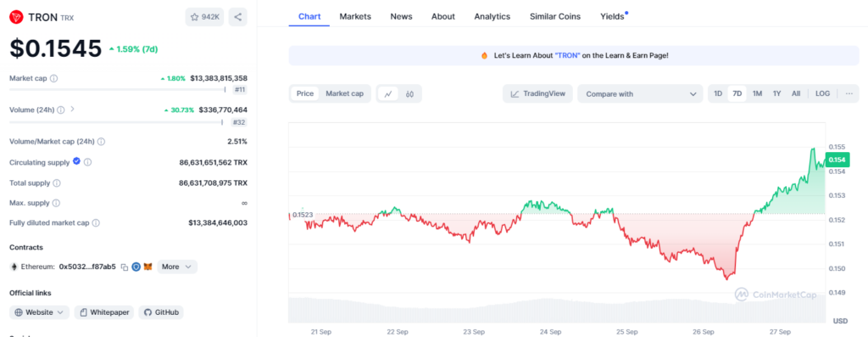Open Volume (24h) info icon
868x337 pixels.
click(x=61, y=110)
